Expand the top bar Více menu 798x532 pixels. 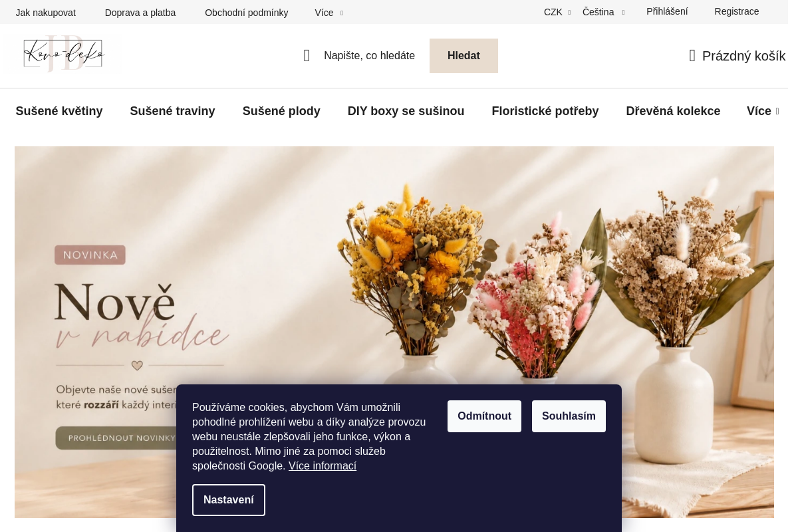click(x=329, y=13)
